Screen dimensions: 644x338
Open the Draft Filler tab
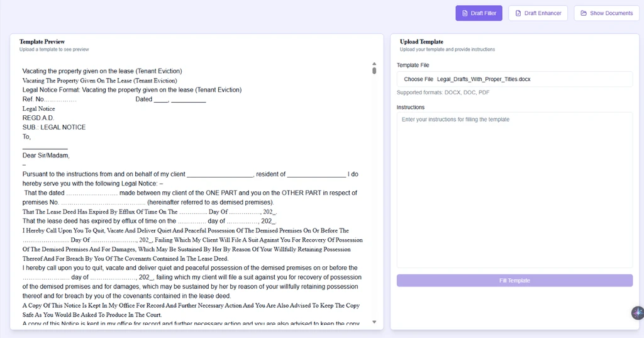coord(479,13)
